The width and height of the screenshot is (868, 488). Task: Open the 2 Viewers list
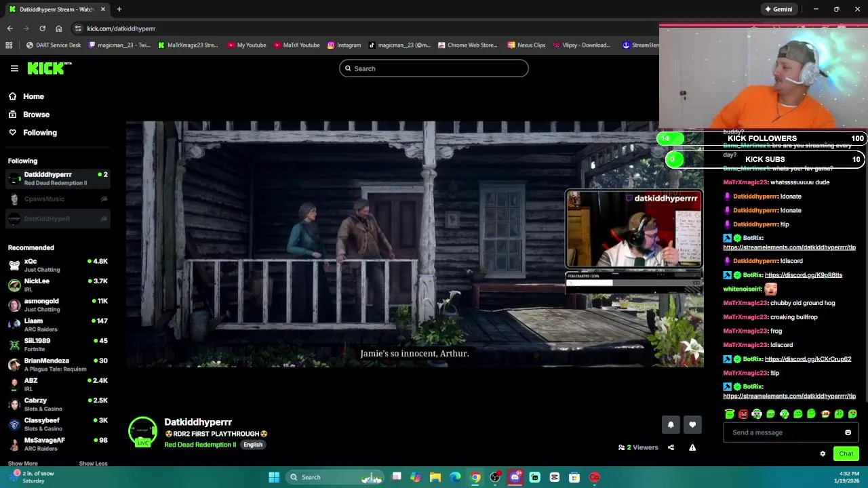click(638, 447)
